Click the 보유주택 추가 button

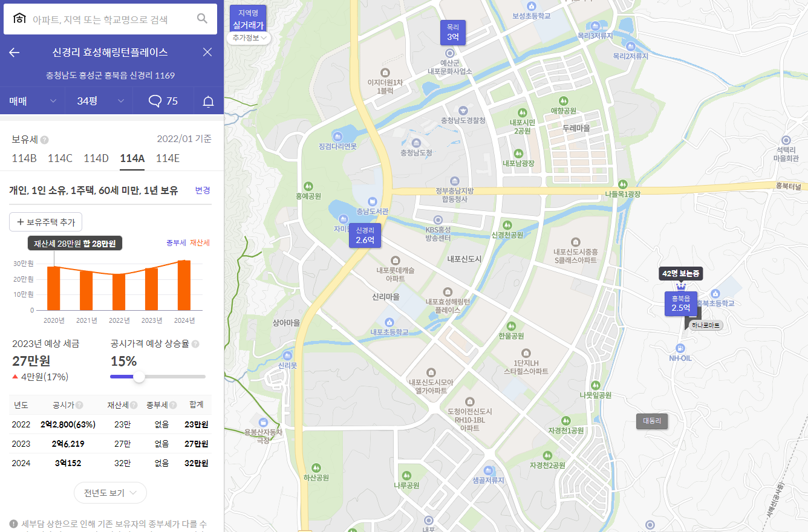pos(45,222)
